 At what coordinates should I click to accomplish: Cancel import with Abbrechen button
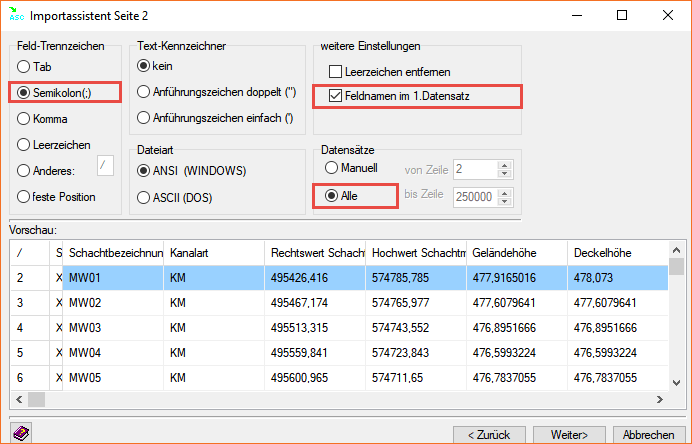[647, 435]
